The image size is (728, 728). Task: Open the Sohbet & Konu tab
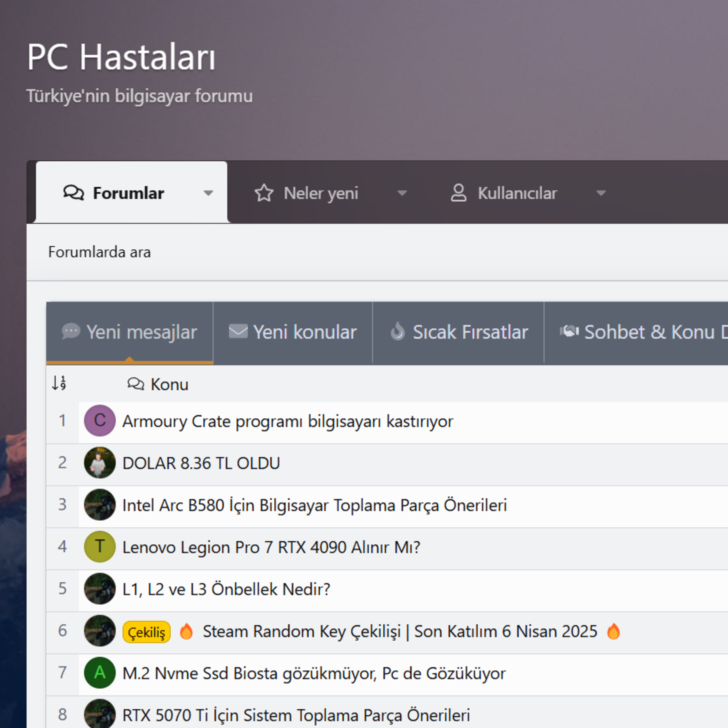[637, 332]
